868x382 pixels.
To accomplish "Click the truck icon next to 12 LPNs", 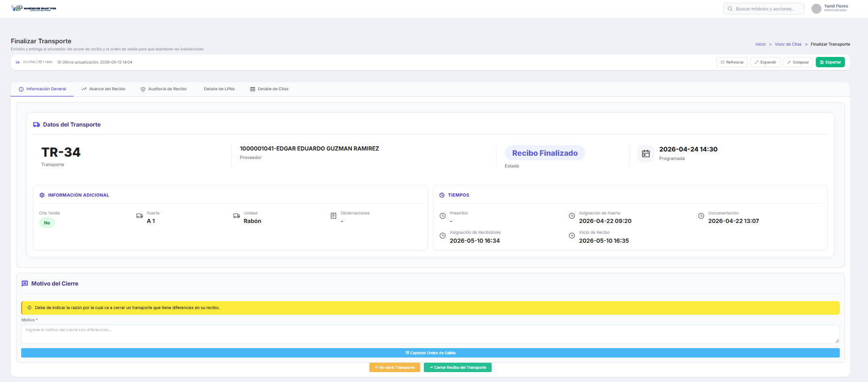I will (x=18, y=62).
